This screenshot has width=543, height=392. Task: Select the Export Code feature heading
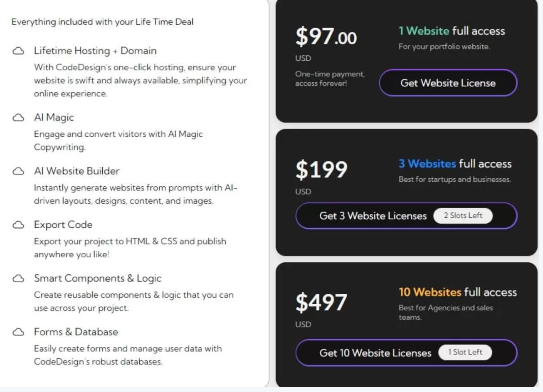coord(63,224)
